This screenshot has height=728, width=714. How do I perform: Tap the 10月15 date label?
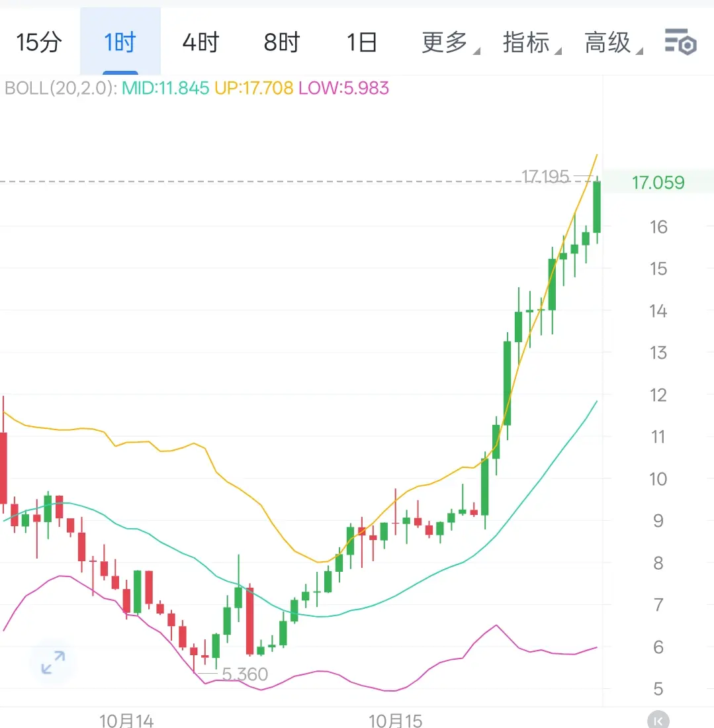tap(396, 721)
